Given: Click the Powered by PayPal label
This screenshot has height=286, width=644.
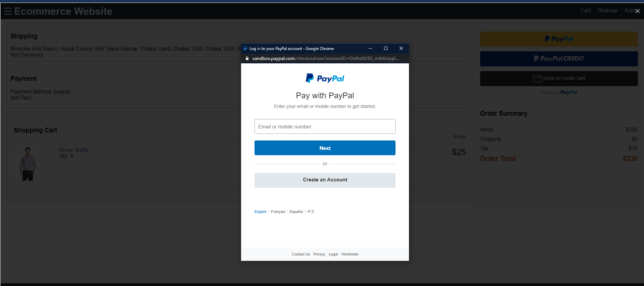Looking at the screenshot, I should pyautogui.click(x=559, y=93).
